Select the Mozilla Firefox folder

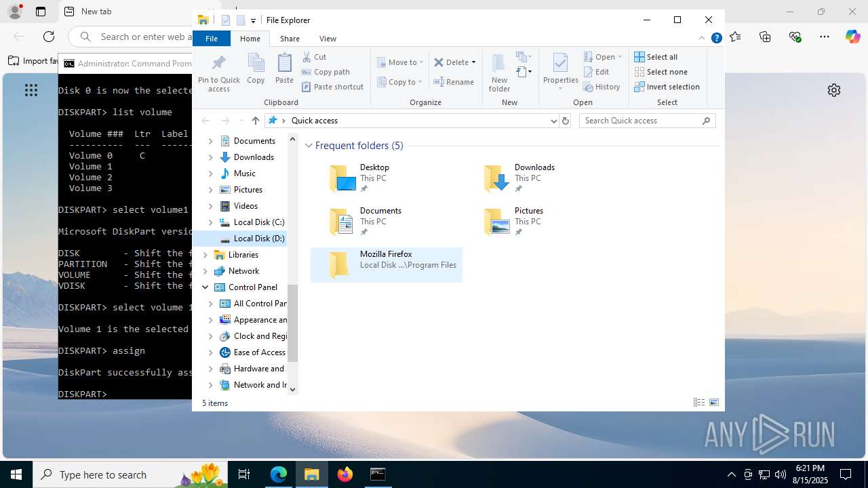point(387,265)
